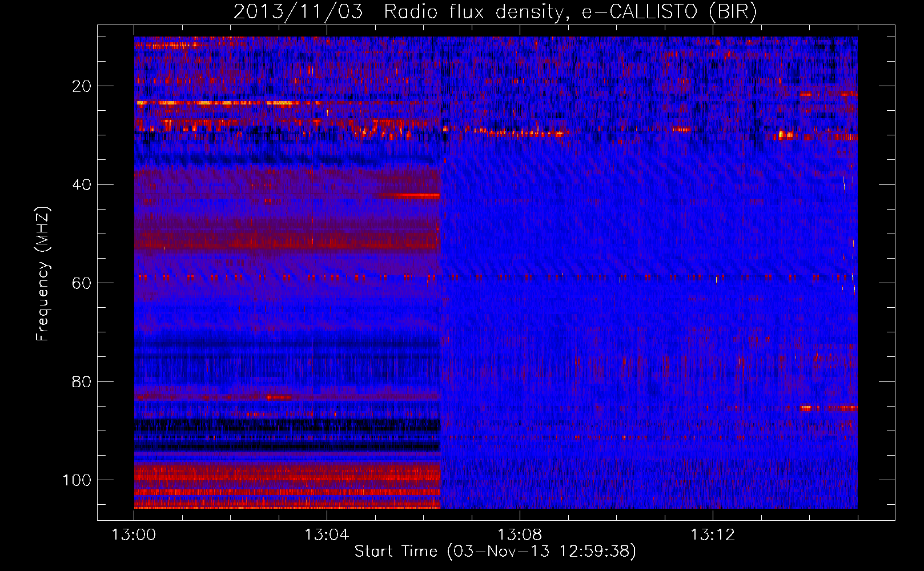The width and height of the screenshot is (924, 571).
Task: Click the 100 frequency tick label
Action: pos(77,480)
